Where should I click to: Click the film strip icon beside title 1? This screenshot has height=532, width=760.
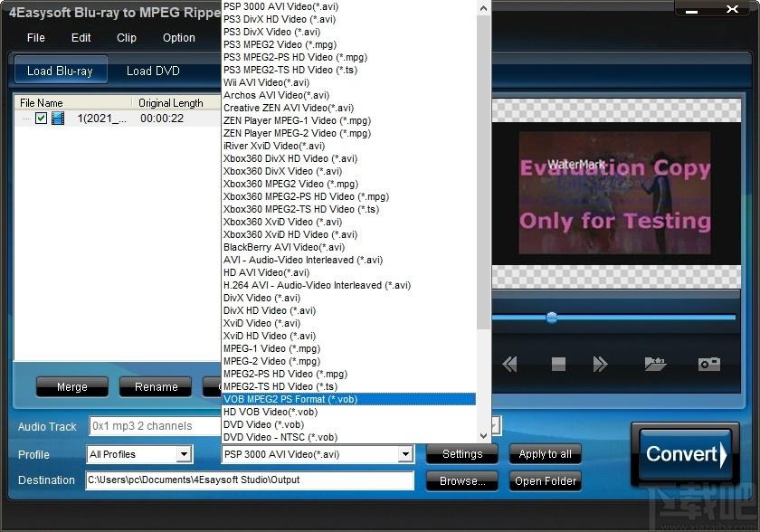[58, 119]
